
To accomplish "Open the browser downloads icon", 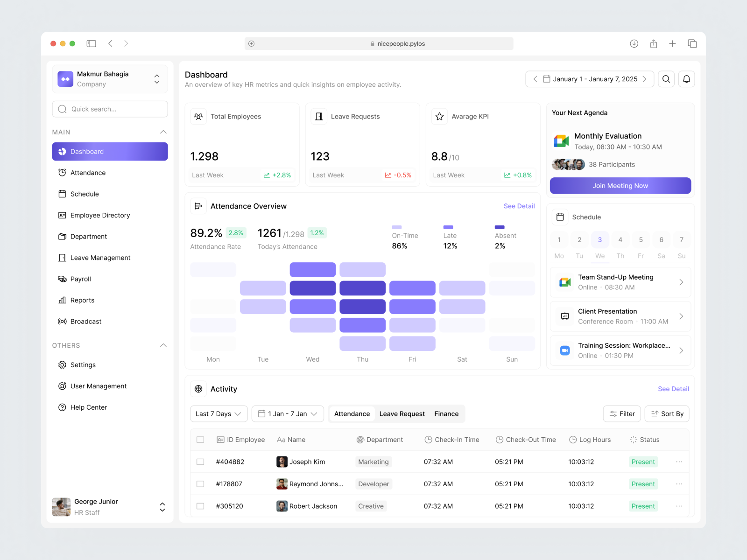I will pos(634,43).
